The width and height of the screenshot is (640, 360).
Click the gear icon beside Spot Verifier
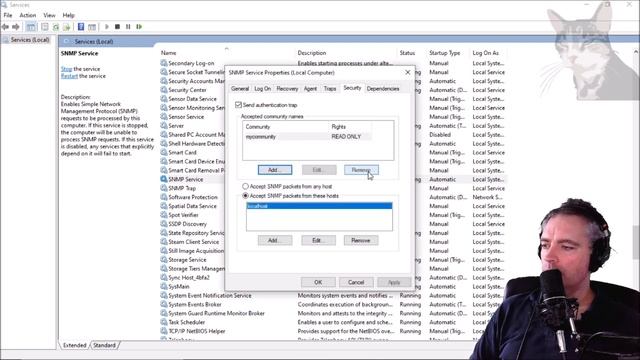coord(164,215)
